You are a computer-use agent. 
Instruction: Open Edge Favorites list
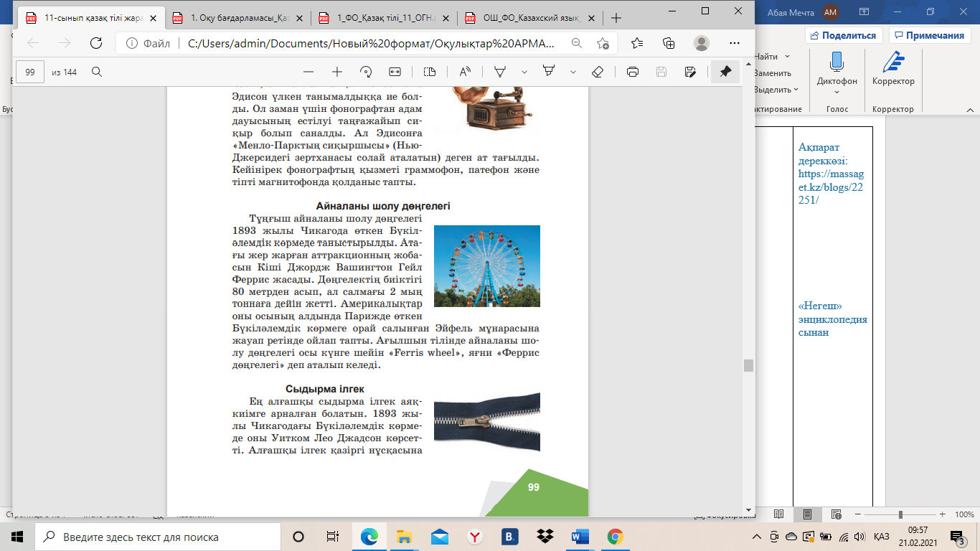coord(637,43)
